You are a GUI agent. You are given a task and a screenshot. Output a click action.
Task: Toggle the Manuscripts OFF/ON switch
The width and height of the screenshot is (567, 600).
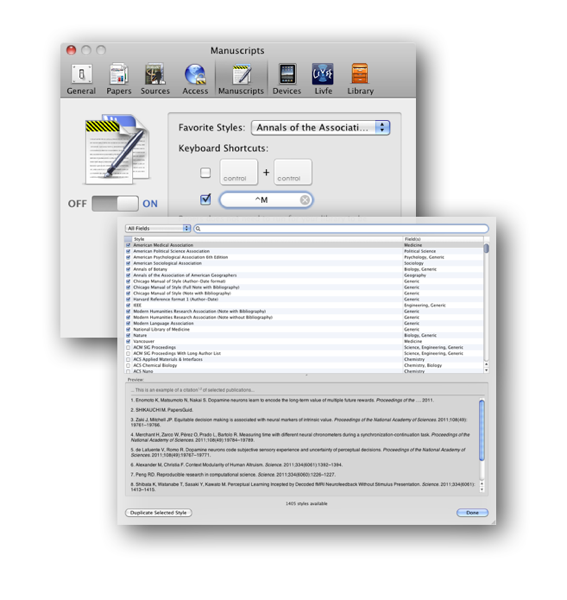coord(115,204)
